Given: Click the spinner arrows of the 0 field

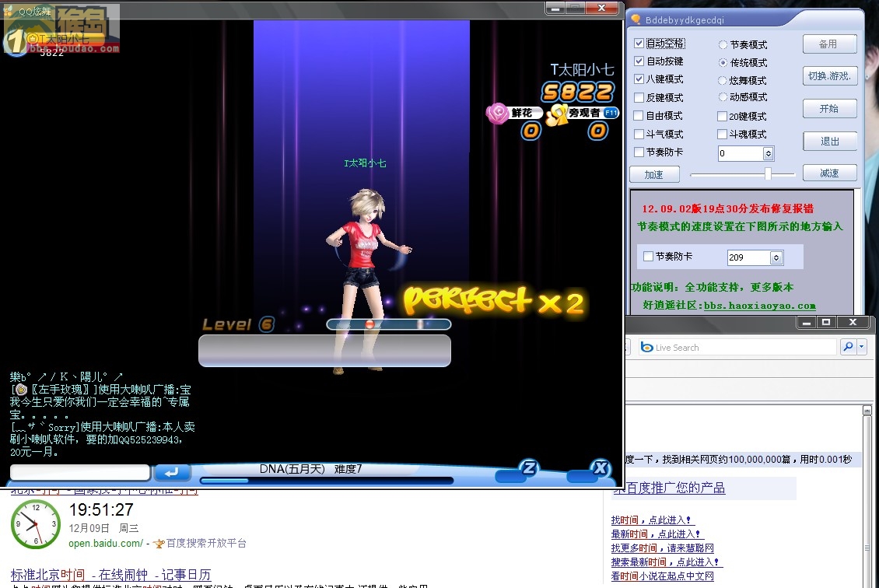Looking at the screenshot, I should pyautogui.click(x=768, y=153).
